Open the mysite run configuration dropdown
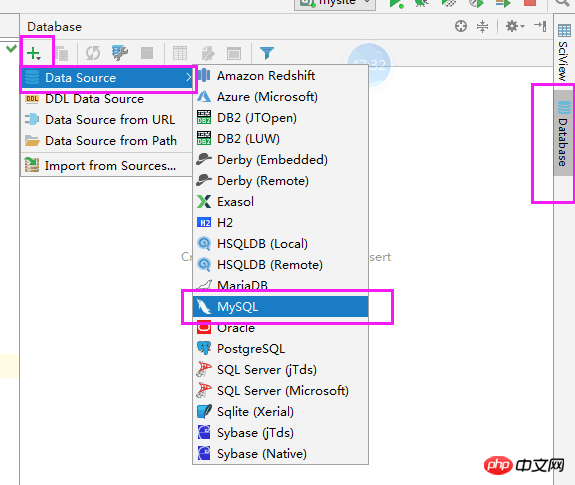This screenshot has height=485, width=575. [x=335, y=4]
